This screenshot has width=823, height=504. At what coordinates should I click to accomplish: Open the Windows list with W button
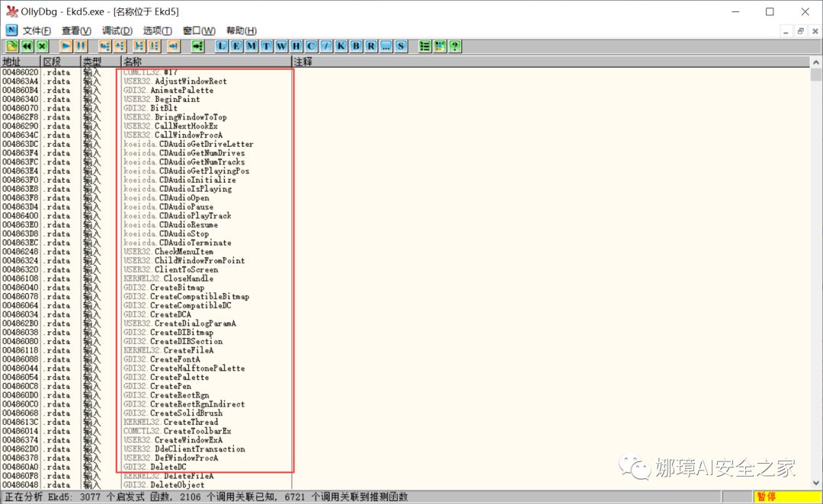(281, 46)
